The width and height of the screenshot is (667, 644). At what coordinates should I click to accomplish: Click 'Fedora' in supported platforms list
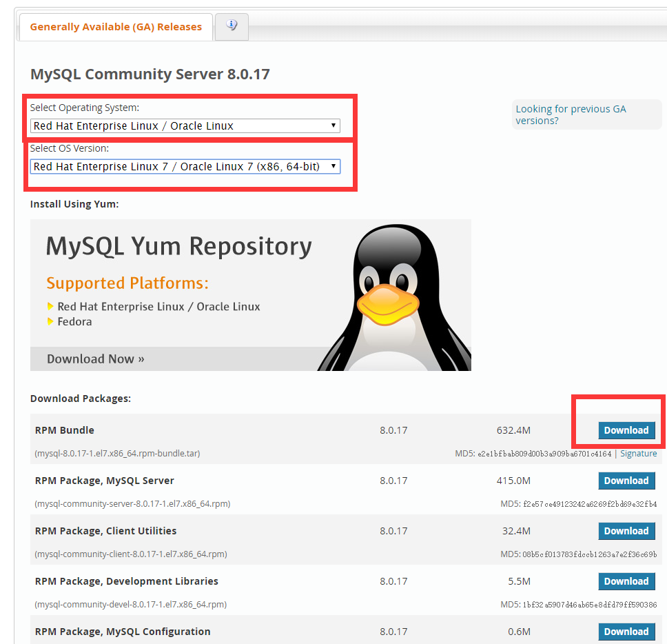click(74, 321)
